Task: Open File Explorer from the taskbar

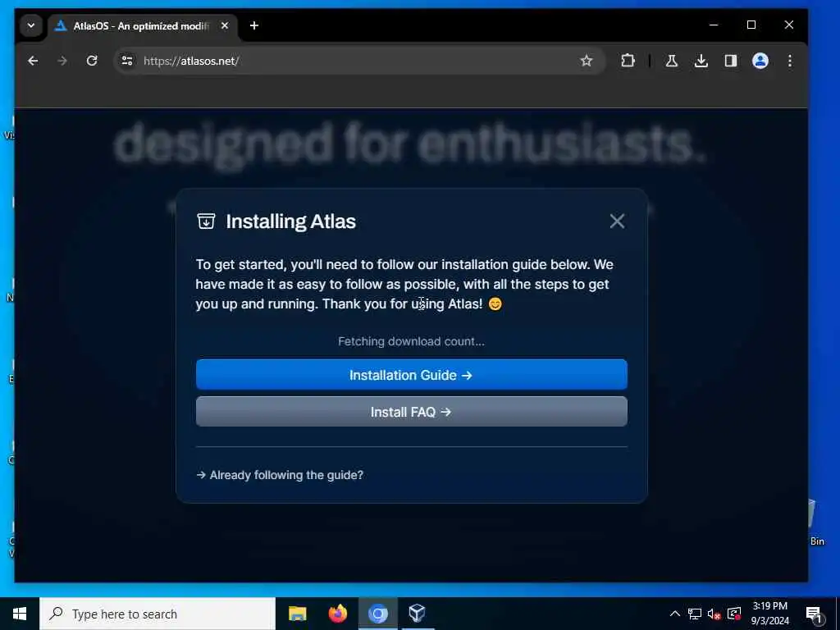Action: point(297,614)
